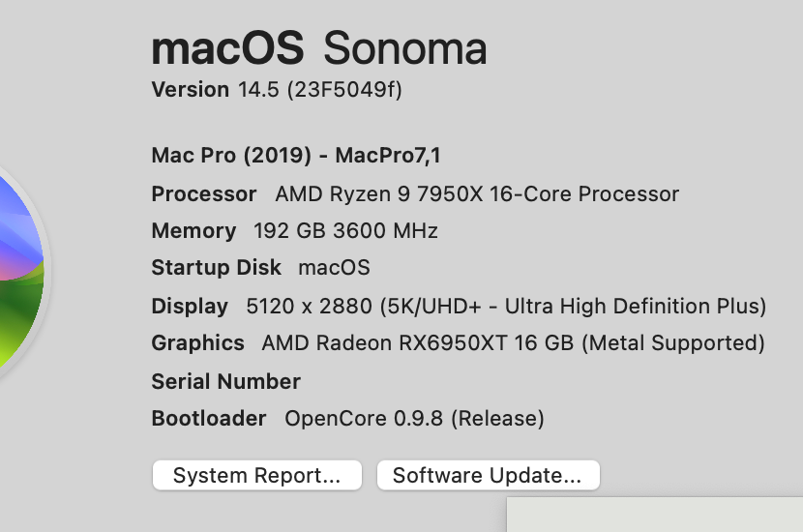The image size is (803, 532).
Task: Click the Graphics label
Action: click(197, 343)
